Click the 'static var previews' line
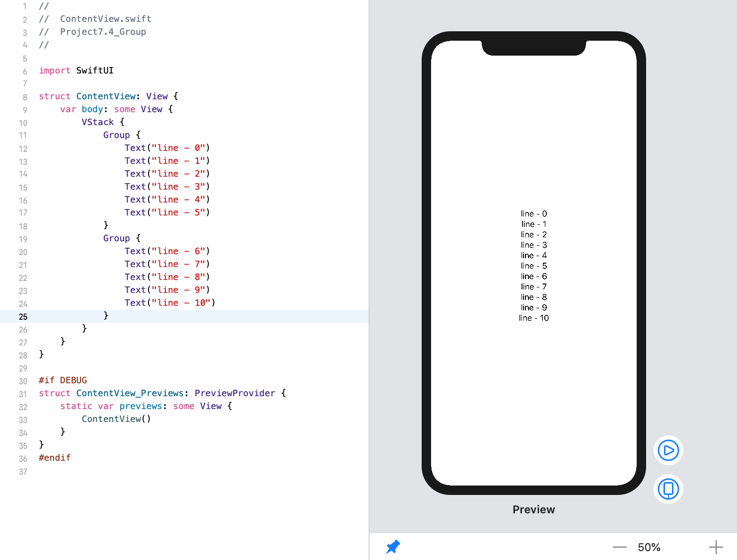 pyautogui.click(x=146, y=406)
